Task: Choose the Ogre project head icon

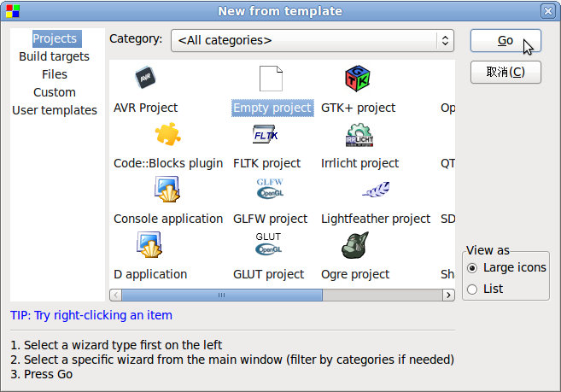Action: [355, 245]
